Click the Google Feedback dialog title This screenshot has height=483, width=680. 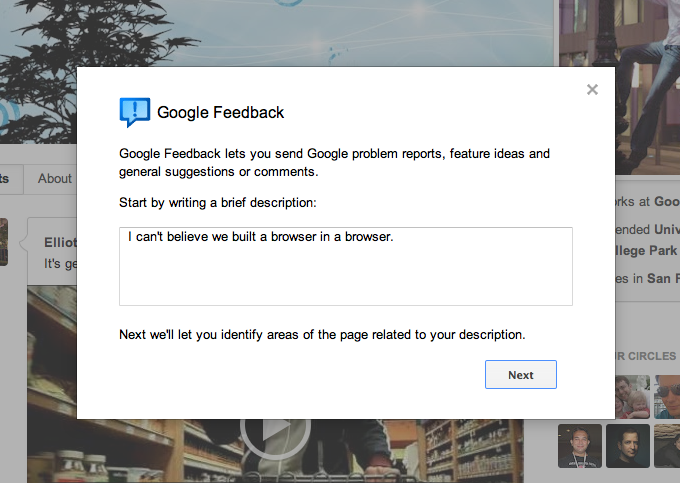pyautogui.click(x=220, y=113)
